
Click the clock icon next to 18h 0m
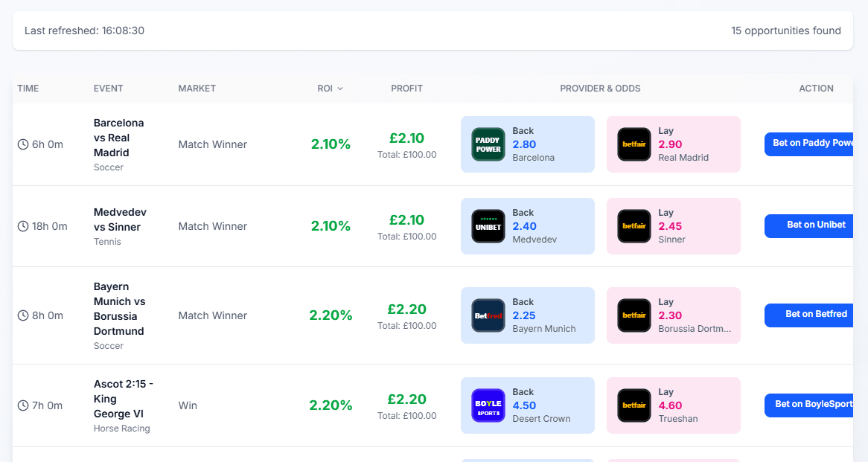(x=22, y=225)
